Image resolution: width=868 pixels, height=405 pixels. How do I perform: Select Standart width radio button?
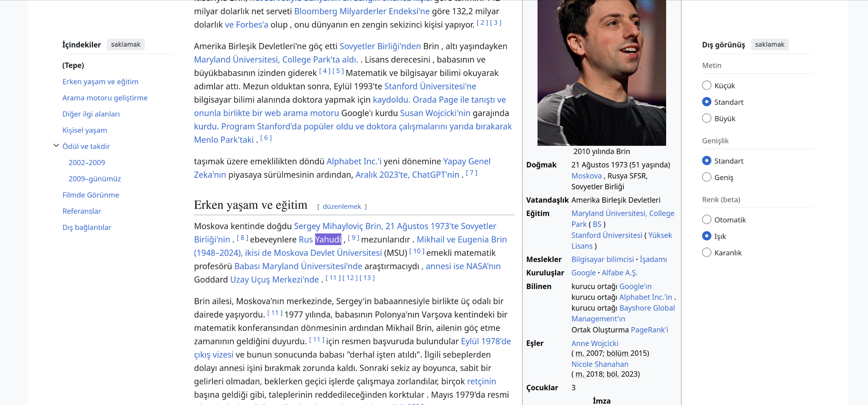(x=706, y=161)
